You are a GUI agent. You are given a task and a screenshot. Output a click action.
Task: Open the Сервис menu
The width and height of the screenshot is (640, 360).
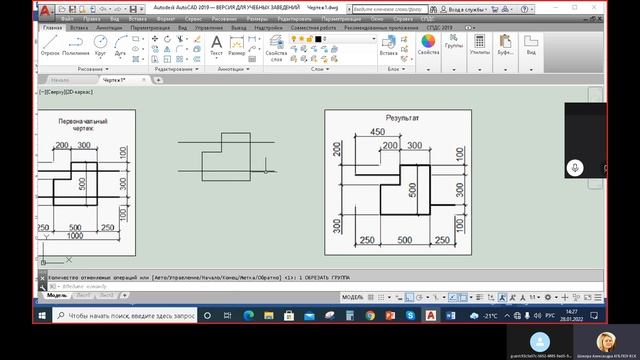point(193,19)
